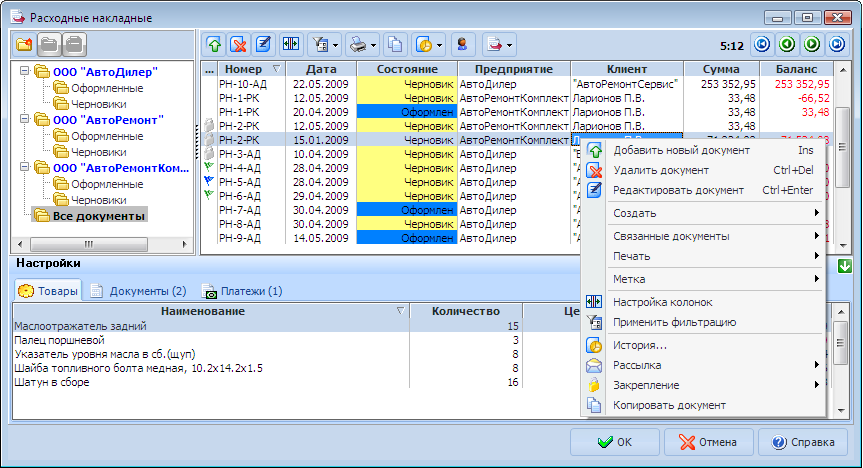Viewport: 863px width, 468px height.
Task: Collapse the ООО "АвтоДилер" tree node
Action: click(24, 72)
